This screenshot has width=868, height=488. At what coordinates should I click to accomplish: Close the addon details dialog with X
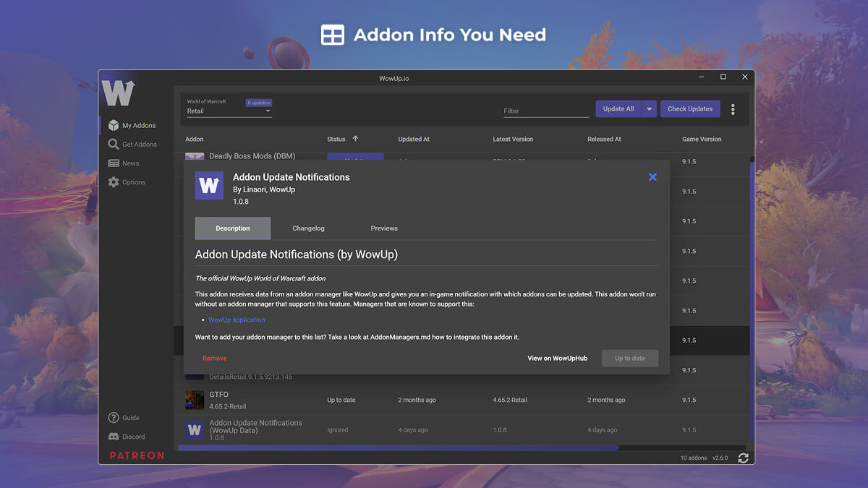(652, 177)
